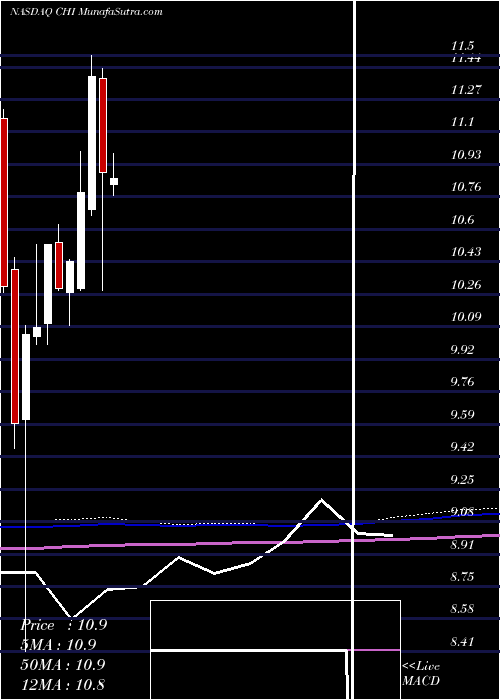The height and width of the screenshot is (700, 500).
Task: Click the 10.26 price axis label
Action: [466, 284]
